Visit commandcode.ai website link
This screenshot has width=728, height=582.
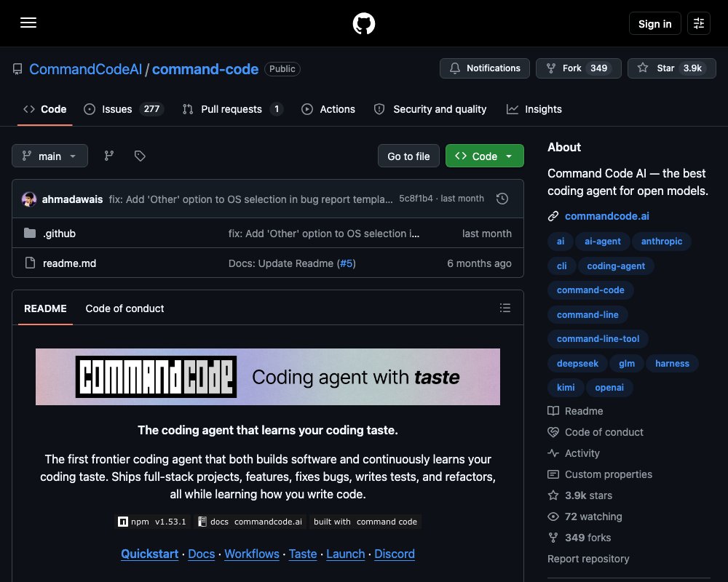pyautogui.click(x=607, y=216)
